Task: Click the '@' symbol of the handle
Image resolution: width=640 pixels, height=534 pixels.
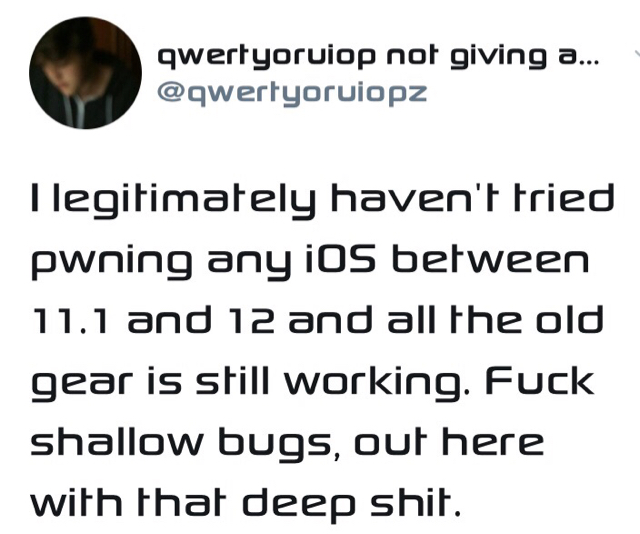Action: [171, 92]
